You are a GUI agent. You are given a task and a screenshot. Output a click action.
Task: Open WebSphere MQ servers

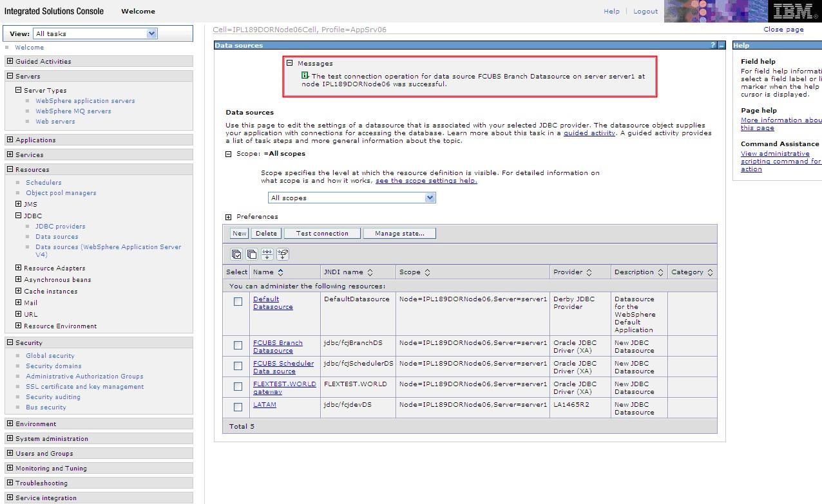73,111
